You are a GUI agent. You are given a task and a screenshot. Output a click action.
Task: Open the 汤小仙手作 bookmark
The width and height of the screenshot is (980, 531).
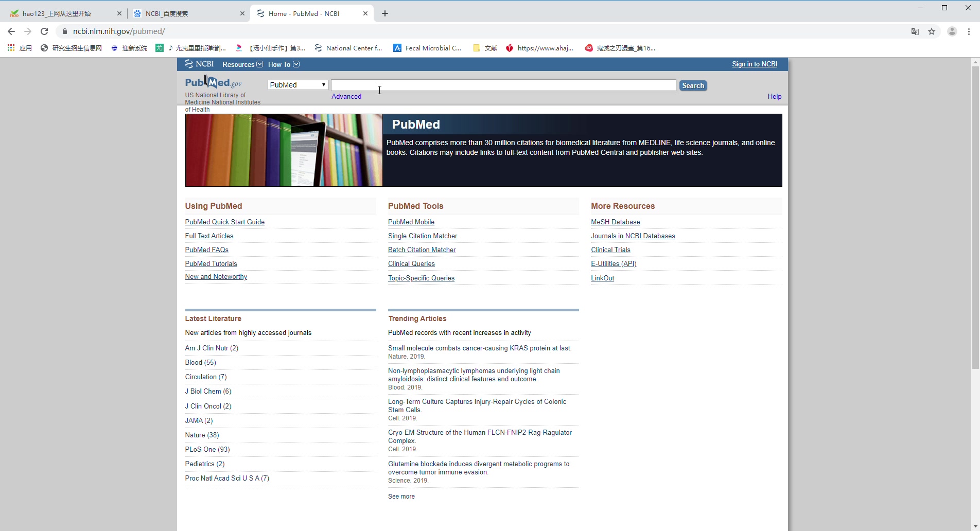(270, 48)
